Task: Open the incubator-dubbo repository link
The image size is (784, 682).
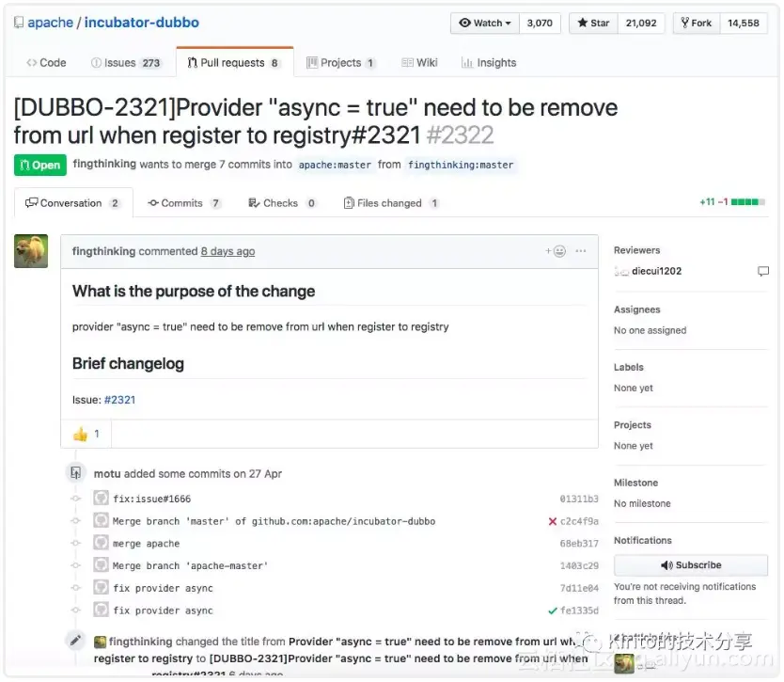Action: (142, 23)
